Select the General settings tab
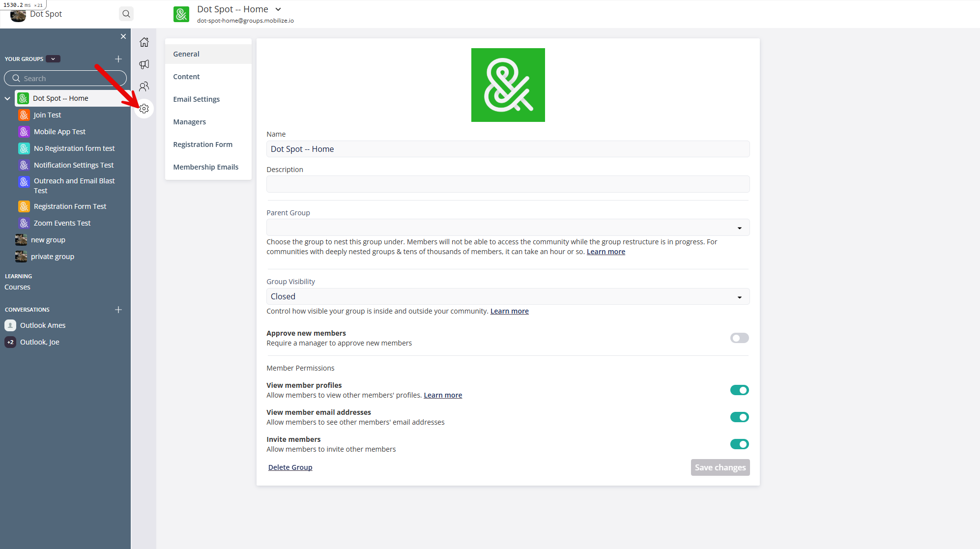The height and width of the screenshot is (549, 980). [x=208, y=54]
